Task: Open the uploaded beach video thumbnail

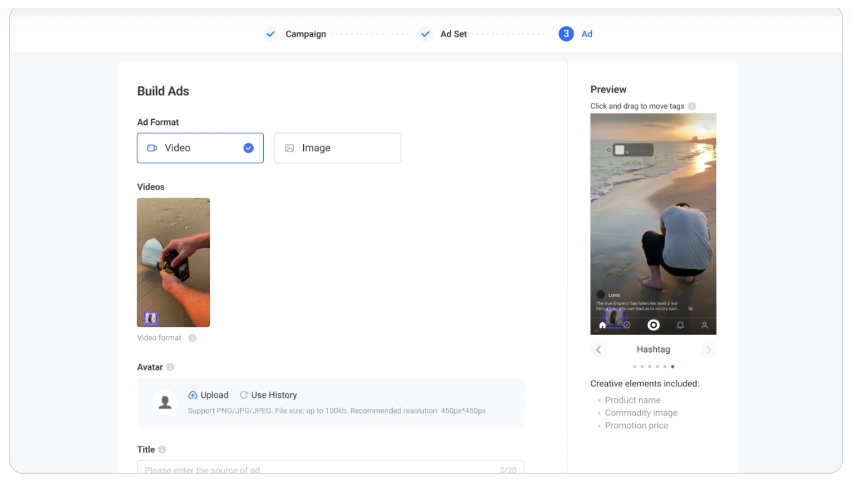Action: click(173, 262)
